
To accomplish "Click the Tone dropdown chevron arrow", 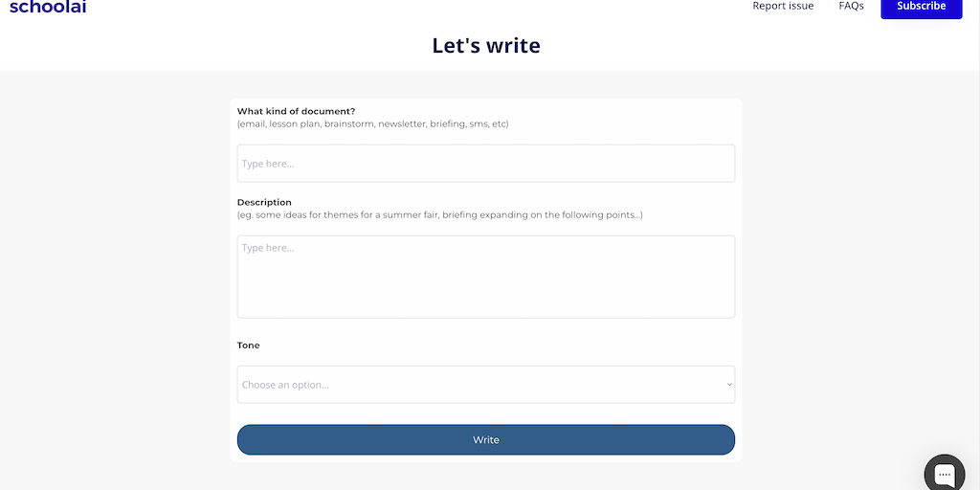I will pos(729,385).
